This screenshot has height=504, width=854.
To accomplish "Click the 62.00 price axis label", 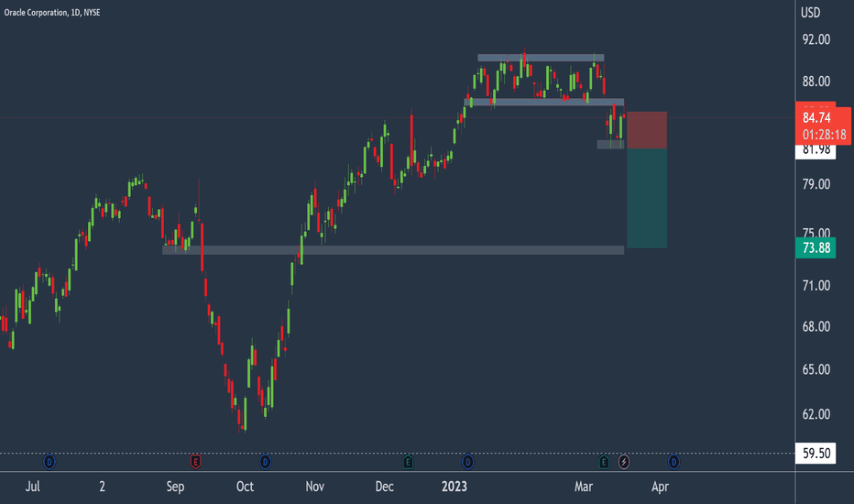I will click(x=816, y=414).
